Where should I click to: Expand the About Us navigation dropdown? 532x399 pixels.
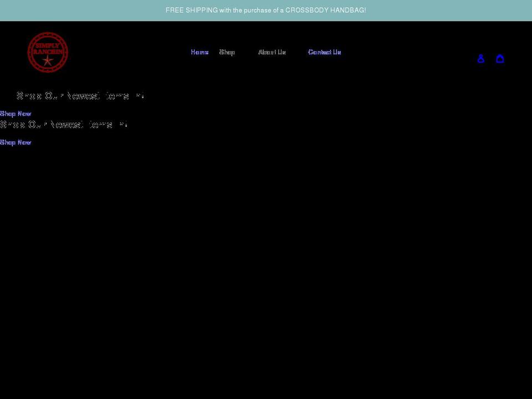point(272,52)
